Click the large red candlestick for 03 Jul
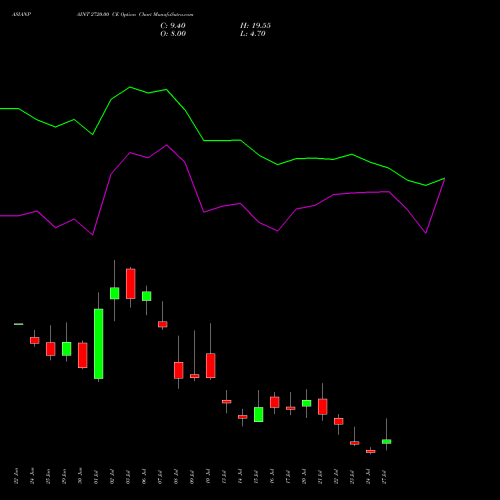Viewport: 500px width, 500px height. point(131,284)
